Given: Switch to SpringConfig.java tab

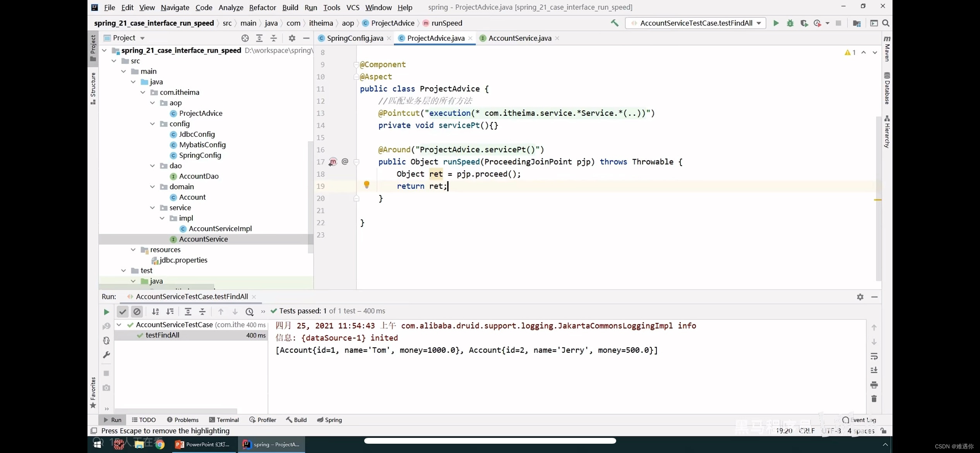Looking at the screenshot, I should 355,38.
